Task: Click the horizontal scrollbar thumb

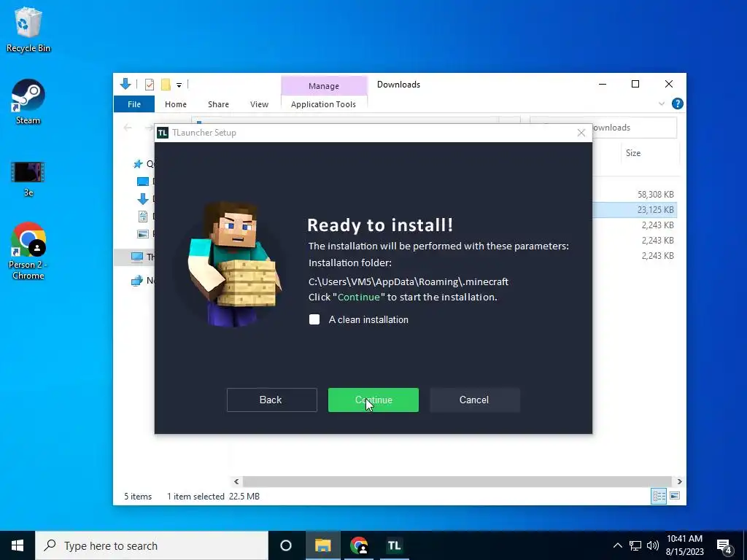Action: (457, 481)
